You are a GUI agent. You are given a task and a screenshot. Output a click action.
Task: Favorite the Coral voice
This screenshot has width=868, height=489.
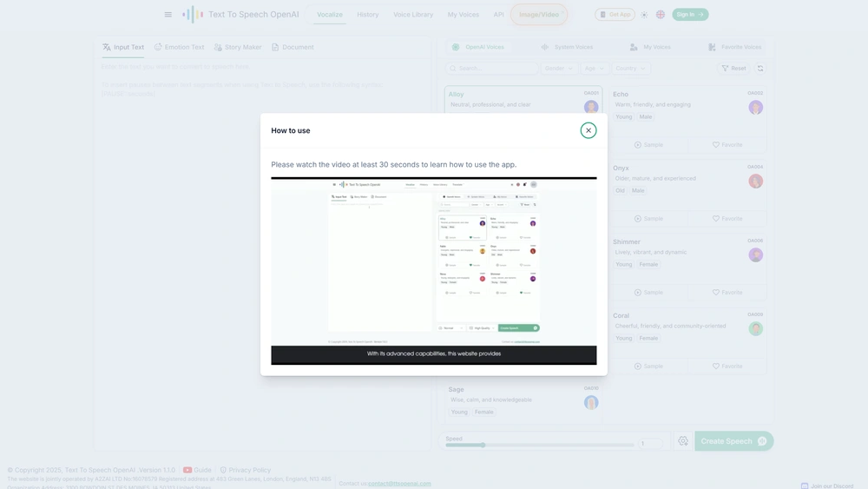[x=727, y=366]
